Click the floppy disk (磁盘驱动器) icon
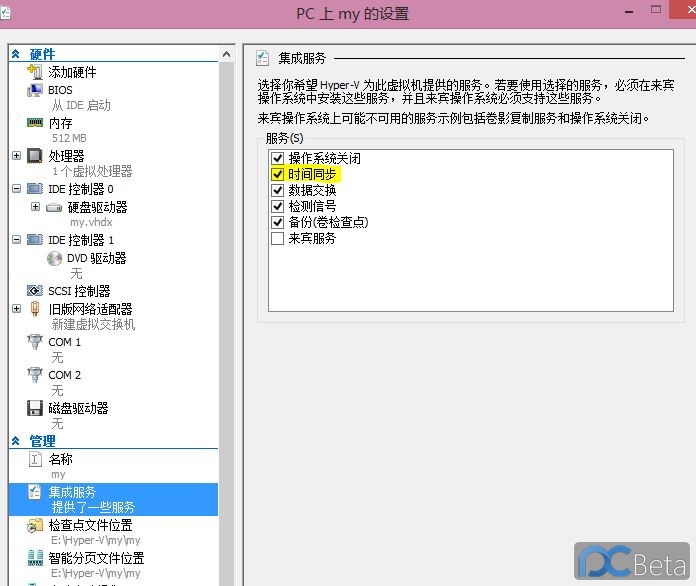696x586 pixels. 35,408
